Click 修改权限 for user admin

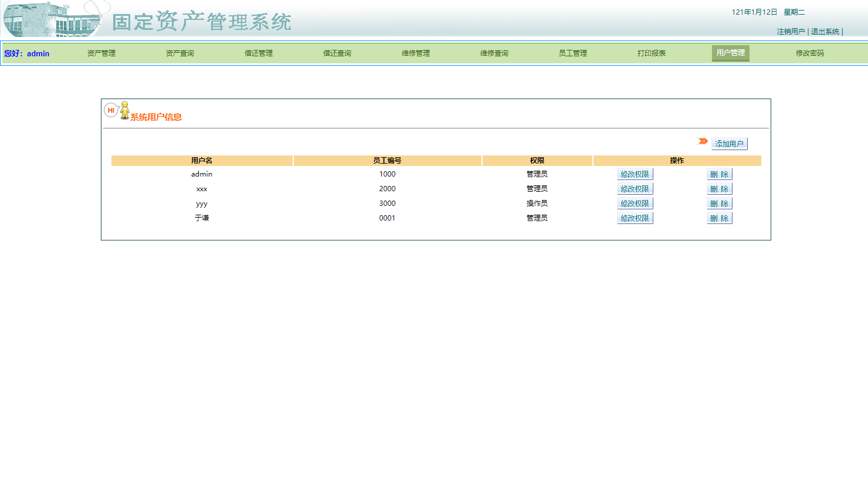[x=635, y=174]
